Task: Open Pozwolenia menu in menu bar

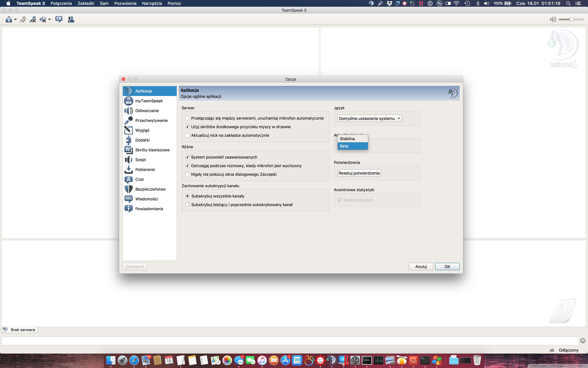Action: tap(125, 3)
